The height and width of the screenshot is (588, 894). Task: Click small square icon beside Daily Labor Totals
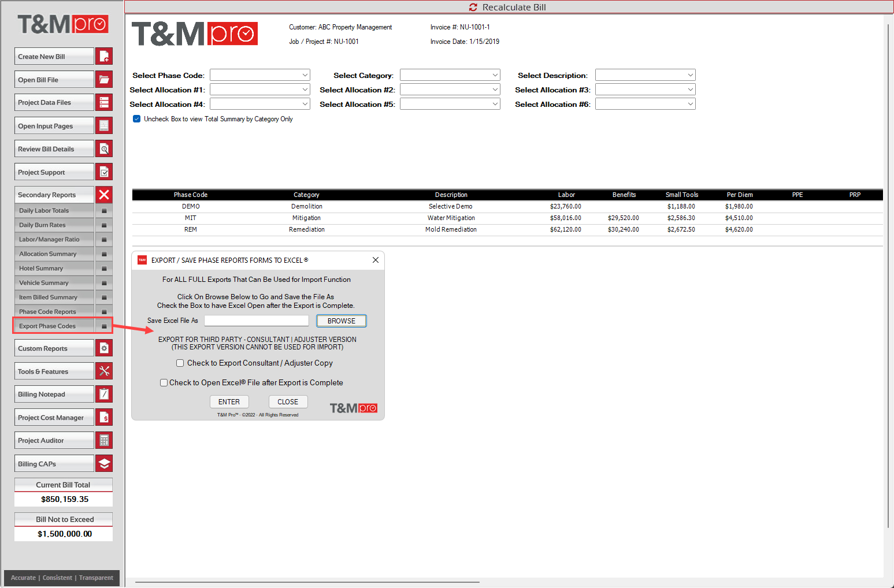(x=104, y=211)
